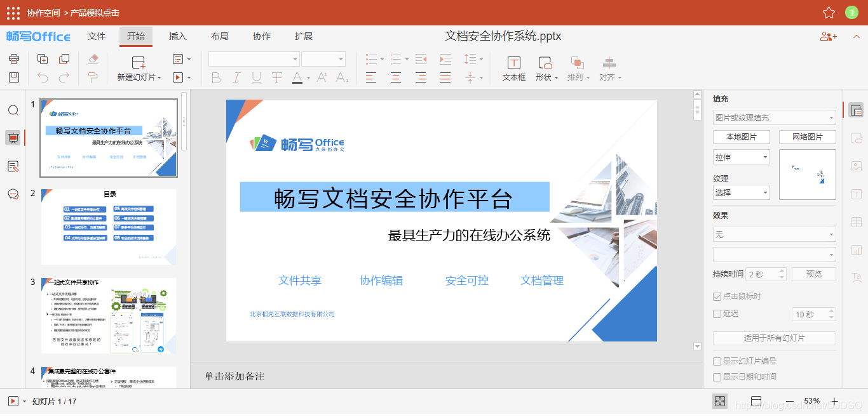Open the transition effect 无 dropdown
Screen dimensions: 868x417
tap(775, 235)
